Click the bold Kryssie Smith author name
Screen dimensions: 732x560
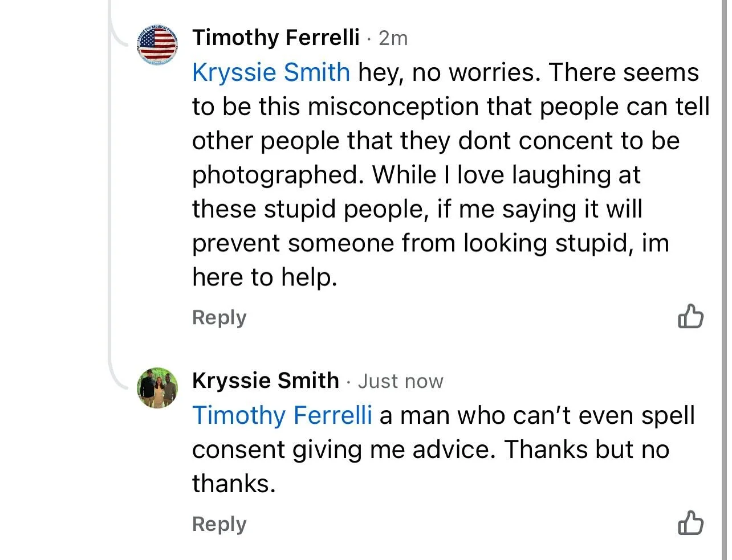click(x=266, y=380)
